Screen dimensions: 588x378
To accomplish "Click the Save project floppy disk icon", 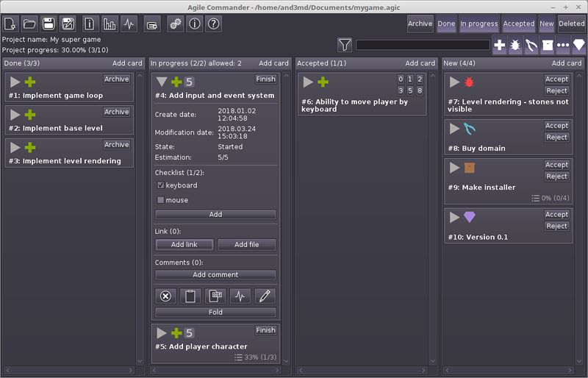I will click(49, 24).
